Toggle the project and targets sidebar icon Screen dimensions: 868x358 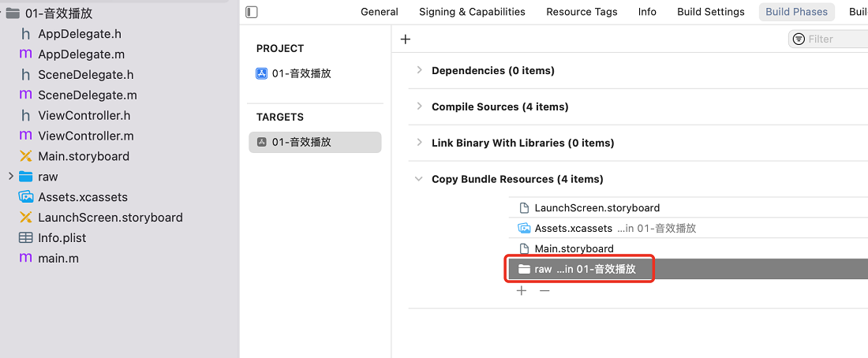[x=251, y=12]
